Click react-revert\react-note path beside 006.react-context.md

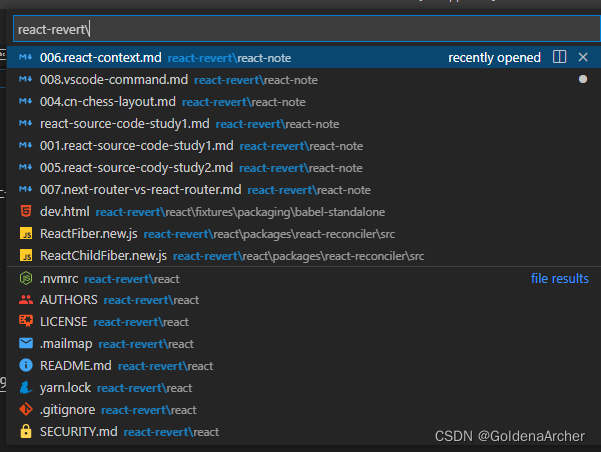(229, 58)
